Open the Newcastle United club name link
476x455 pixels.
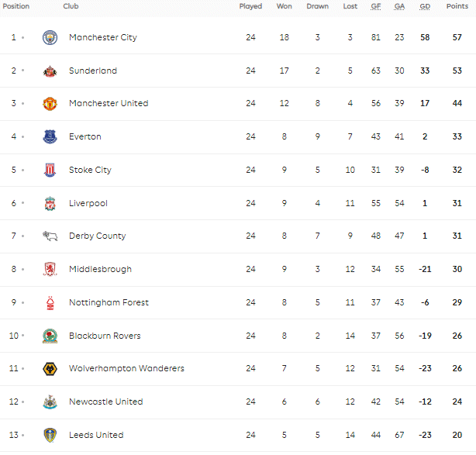[106, 402]
